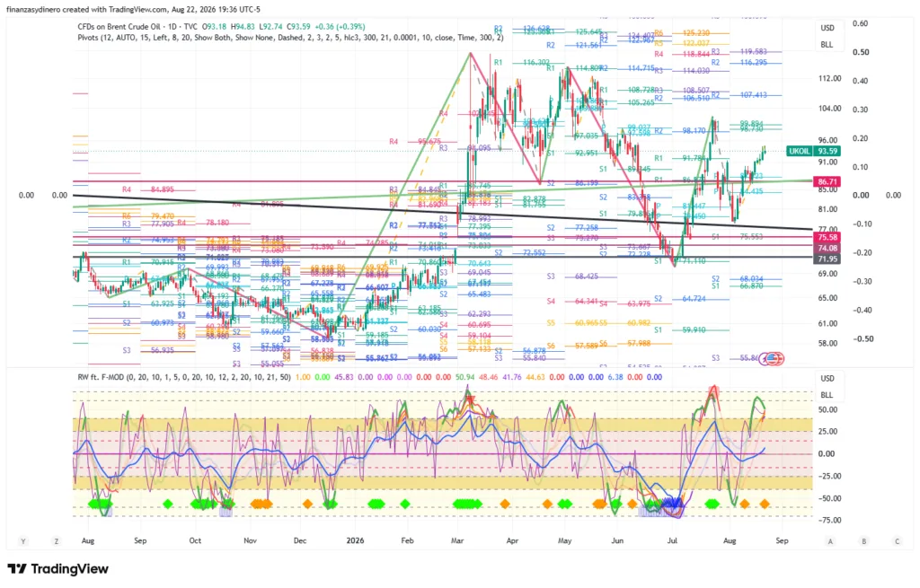Click the Dec label on the time axis
The image size is (920, 588).
pos(300,540)
